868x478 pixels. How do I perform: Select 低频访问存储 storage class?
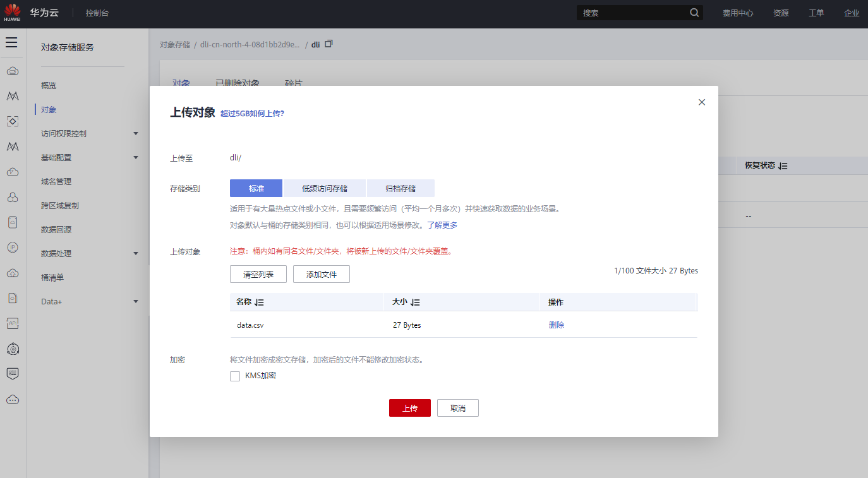tap(325, 188)
